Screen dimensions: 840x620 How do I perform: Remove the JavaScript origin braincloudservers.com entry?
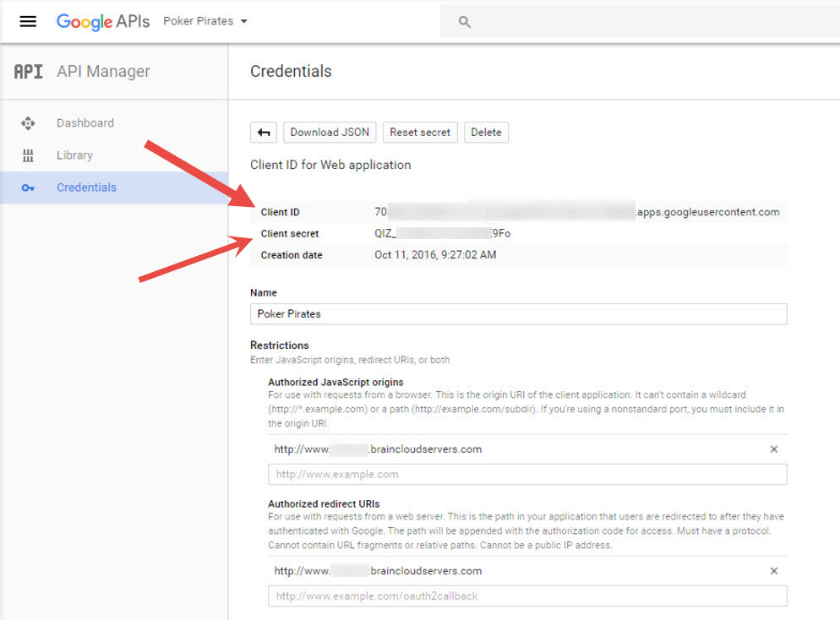773,449
